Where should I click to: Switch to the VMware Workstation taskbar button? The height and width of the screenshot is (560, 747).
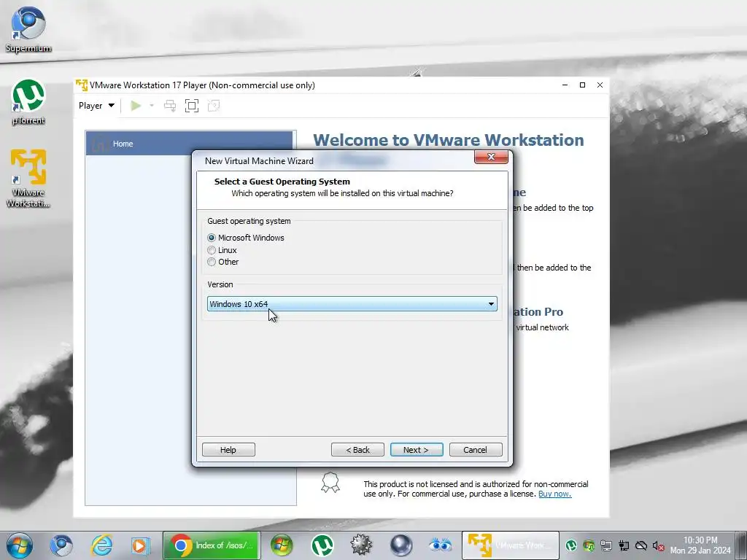[x=510, y=545]
